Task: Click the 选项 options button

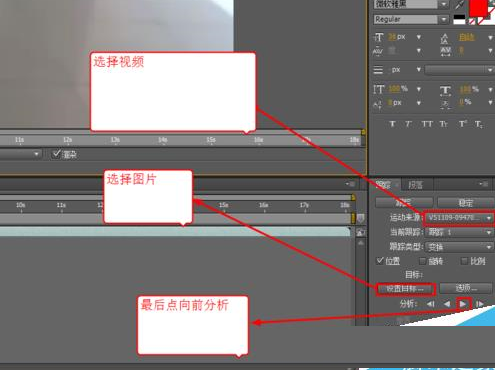Action: tap(466, 288)
